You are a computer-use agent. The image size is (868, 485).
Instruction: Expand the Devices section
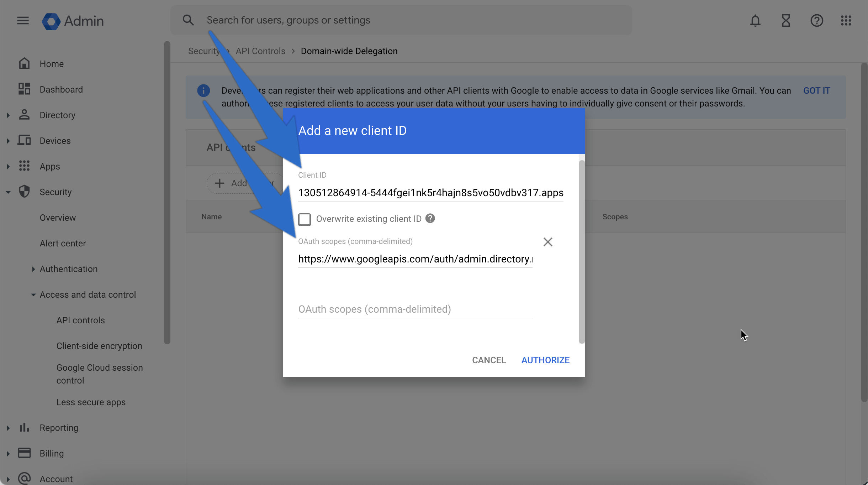click(8, 141)
